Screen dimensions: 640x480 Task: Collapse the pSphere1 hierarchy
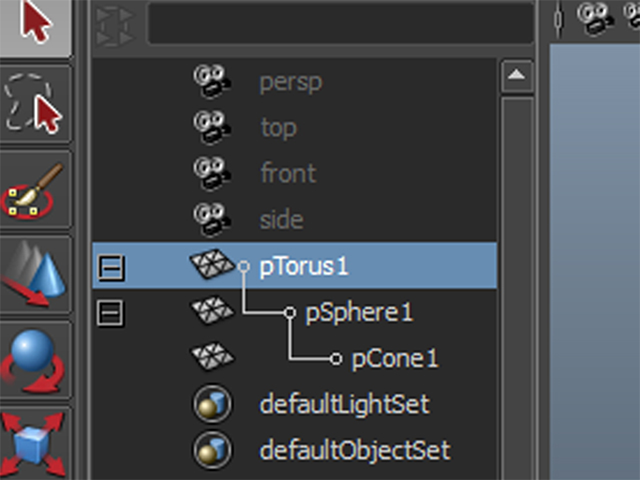[x=110, y=313]
